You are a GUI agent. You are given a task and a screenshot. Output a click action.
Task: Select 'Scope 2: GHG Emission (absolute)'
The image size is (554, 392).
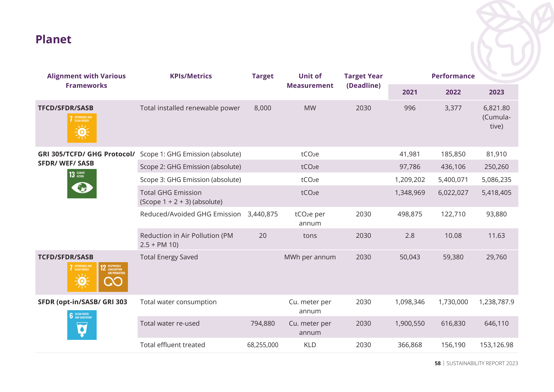tap(190, 167)
